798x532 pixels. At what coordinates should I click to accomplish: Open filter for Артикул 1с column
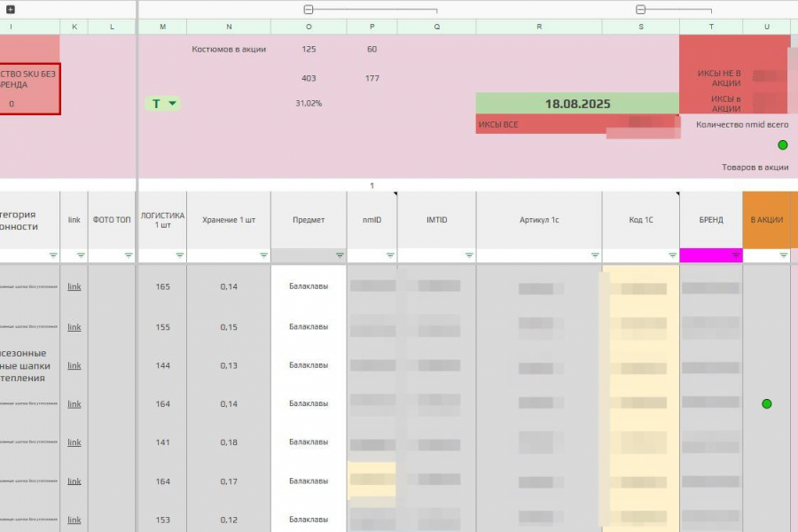coord(595,255)
